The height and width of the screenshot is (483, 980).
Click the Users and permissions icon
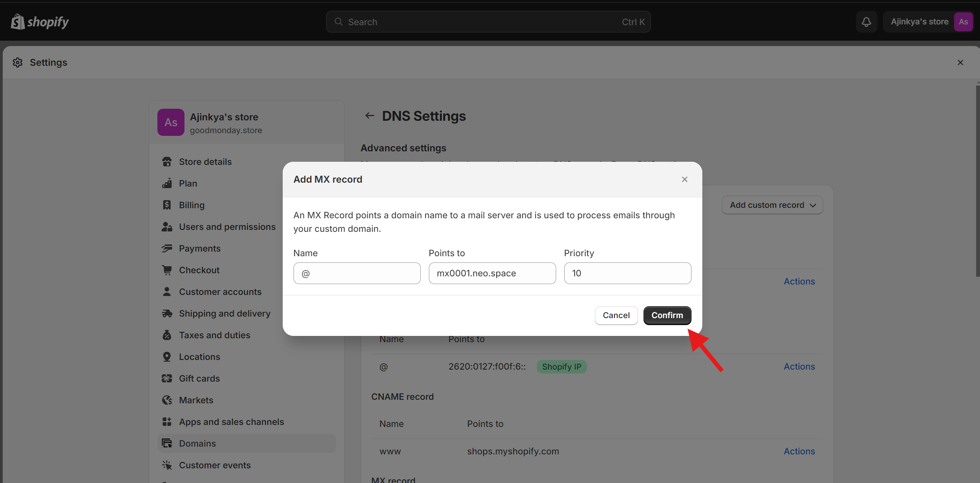tap(167, 227)
